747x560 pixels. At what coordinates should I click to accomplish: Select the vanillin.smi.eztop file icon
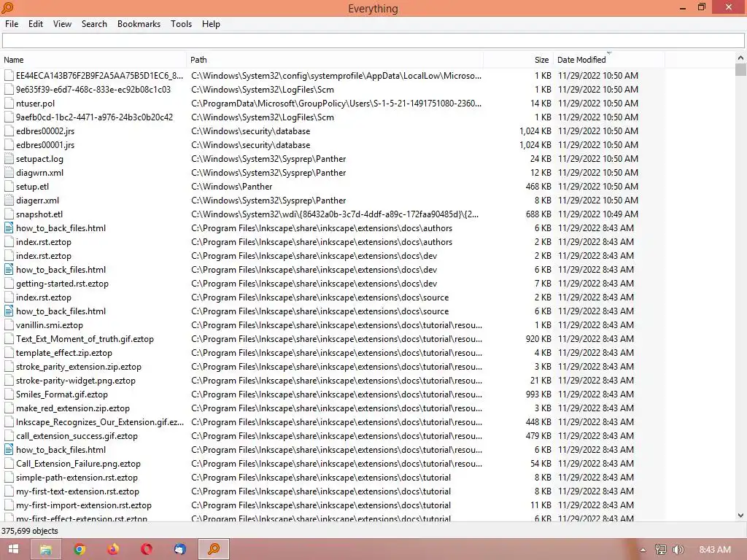(x=9, y=324)
